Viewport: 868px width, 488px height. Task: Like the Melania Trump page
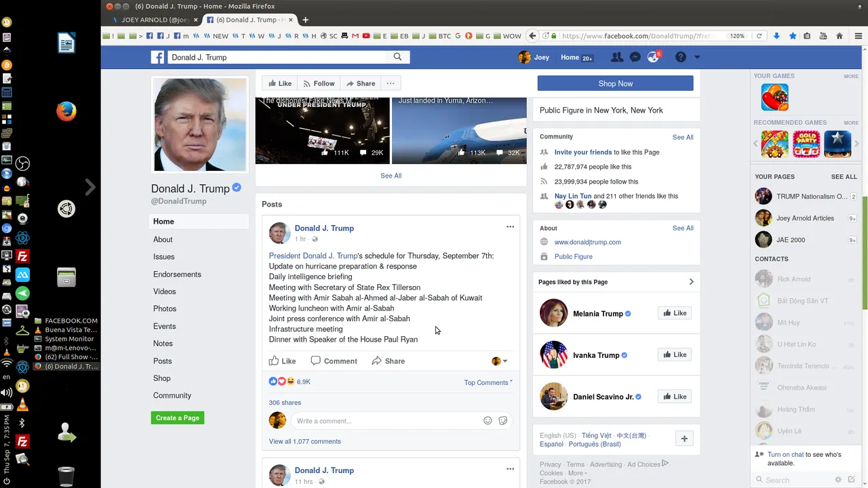click(x=675, y=313)
